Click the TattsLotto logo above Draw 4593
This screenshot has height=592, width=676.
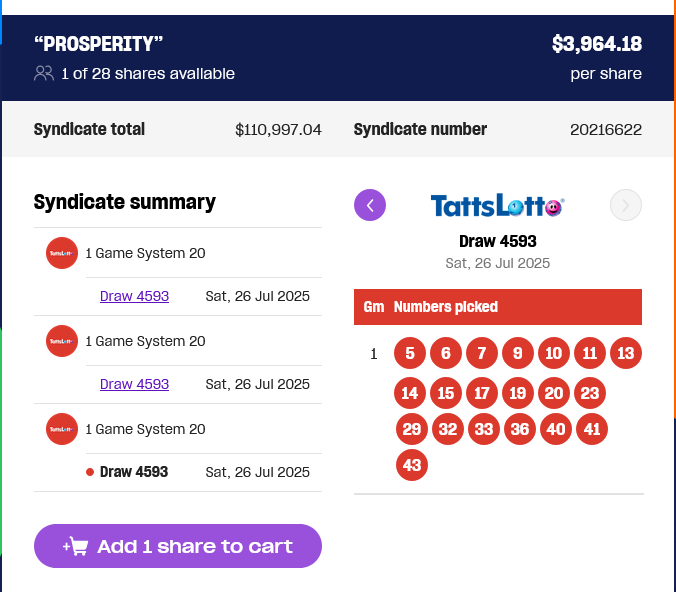[498, 205]
